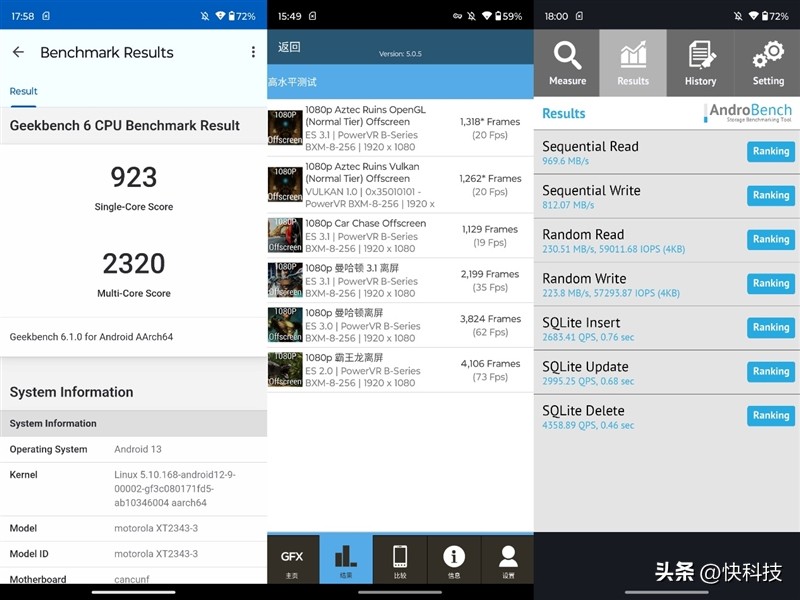Select the 1,262 Frames result for Aztec Vulkan
800x600 pixels.
490,185
